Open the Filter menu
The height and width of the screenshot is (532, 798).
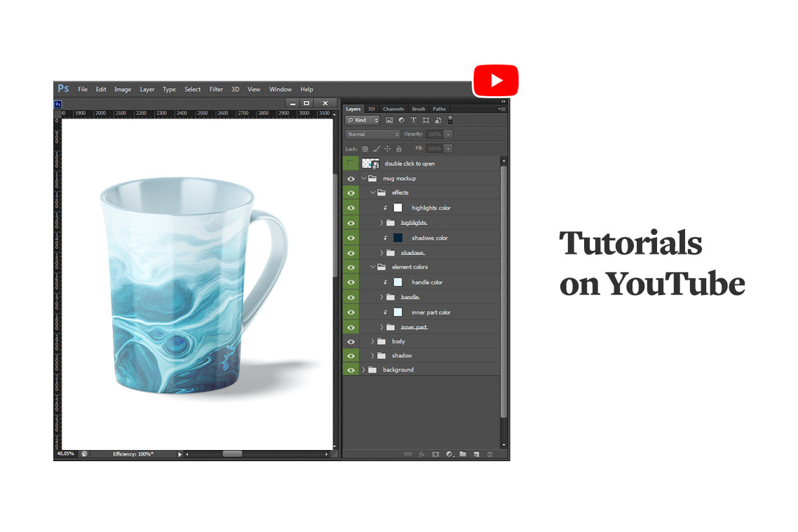coord(216,89)
